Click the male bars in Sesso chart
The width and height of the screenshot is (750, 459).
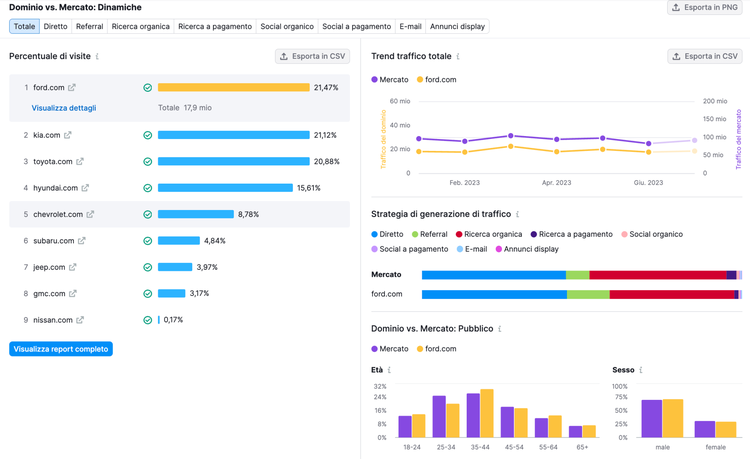coord(662,418)
